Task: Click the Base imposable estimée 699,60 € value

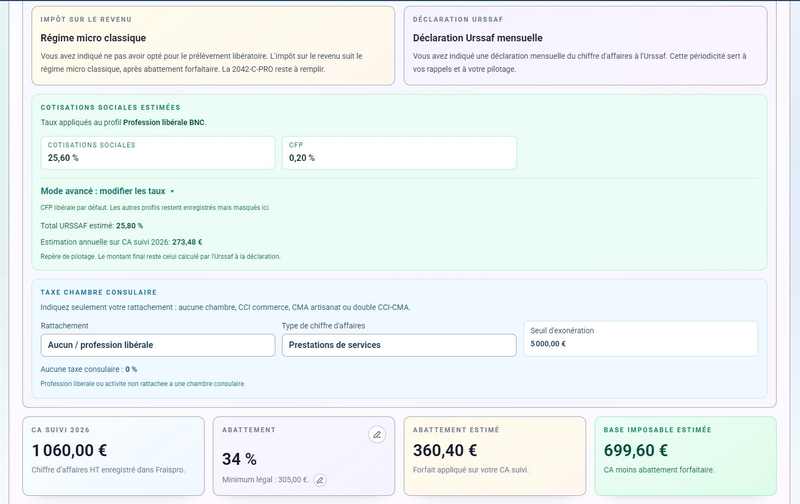Action: pyautogui.click(x=636, y=450)
